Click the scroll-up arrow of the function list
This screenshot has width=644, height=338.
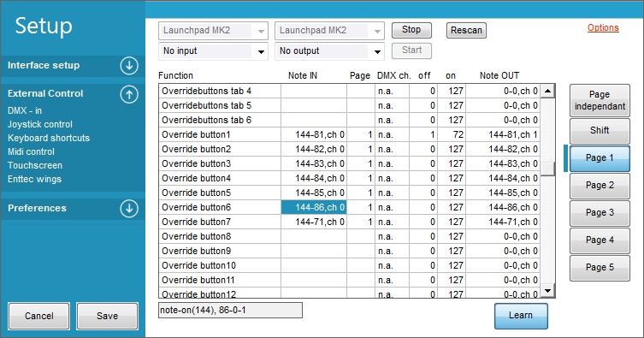[x=547, y=91]
